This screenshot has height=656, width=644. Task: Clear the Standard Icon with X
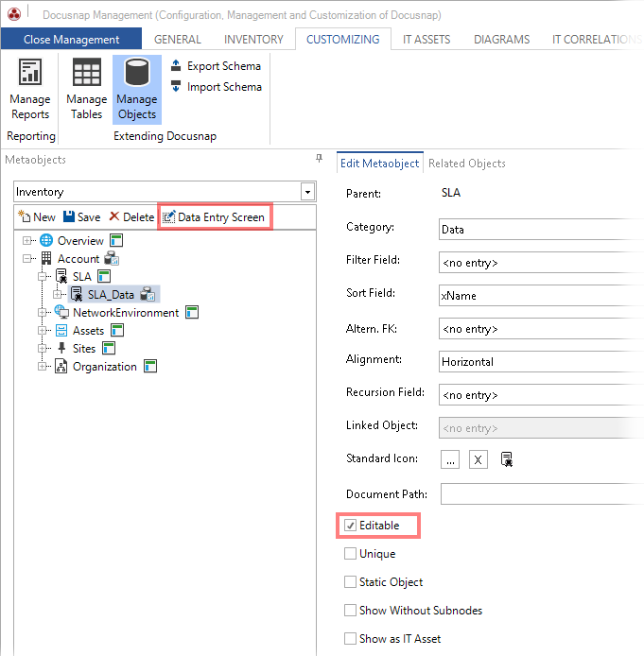click(x=478, y=459)
